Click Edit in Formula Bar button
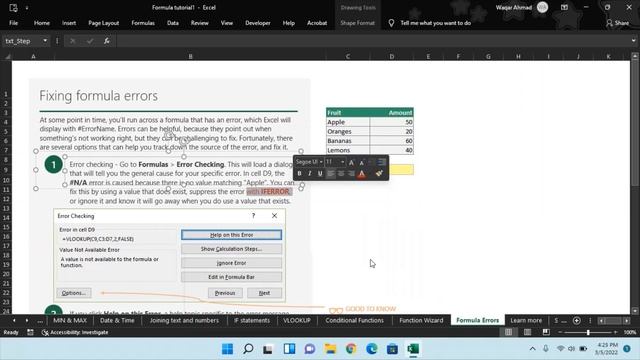The image size is (640, 360). coord(231,277)
